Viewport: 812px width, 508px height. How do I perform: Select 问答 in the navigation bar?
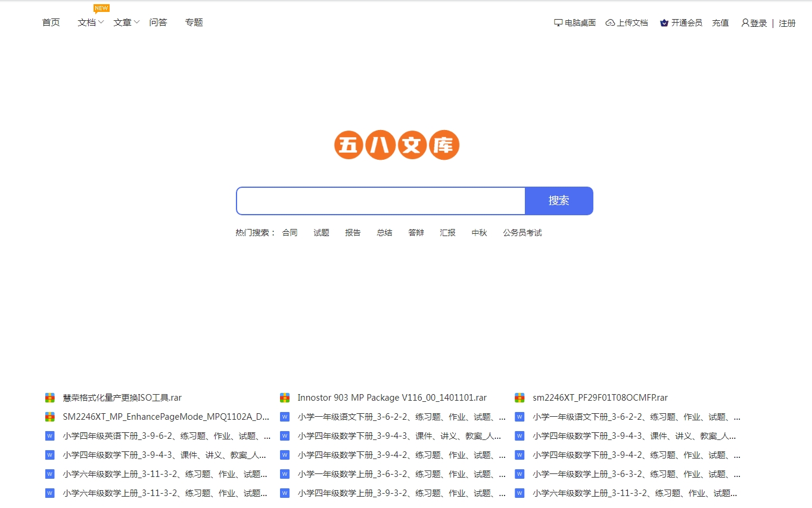[158, 22]
